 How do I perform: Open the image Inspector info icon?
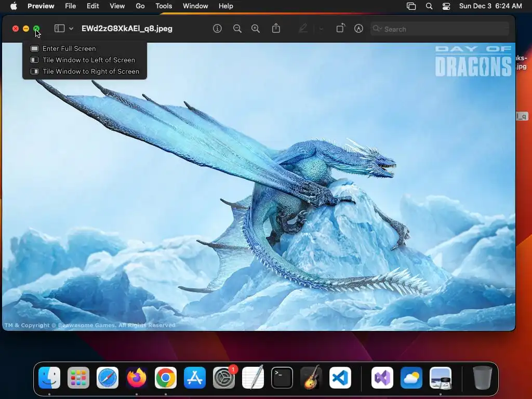click(217, 29)
